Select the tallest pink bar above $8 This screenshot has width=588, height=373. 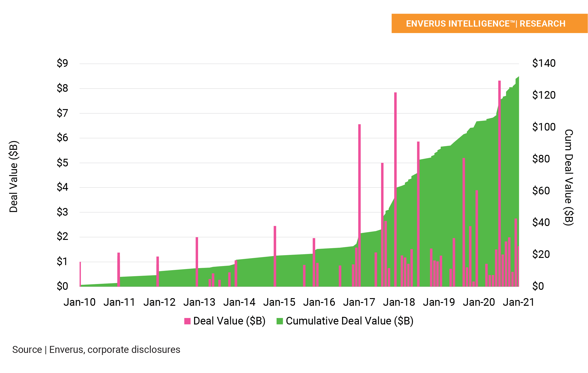click(499, 171)
